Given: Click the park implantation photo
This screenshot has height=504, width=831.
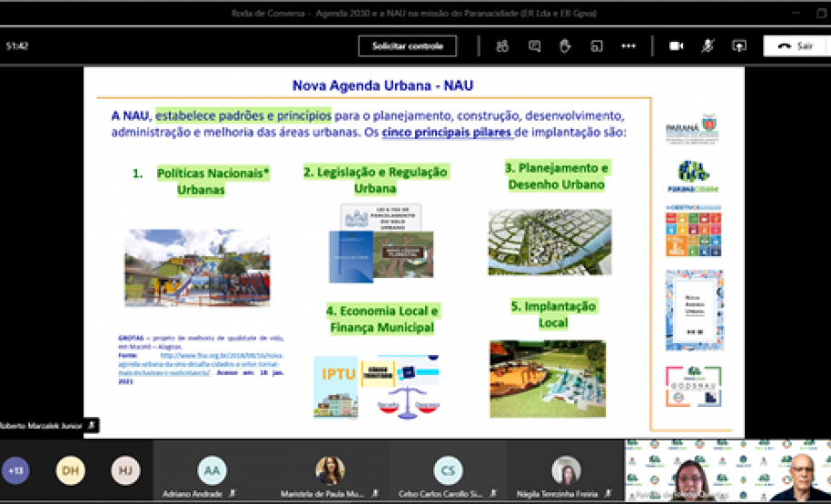Looking at the screenshot, I should (x=548, y=379).
